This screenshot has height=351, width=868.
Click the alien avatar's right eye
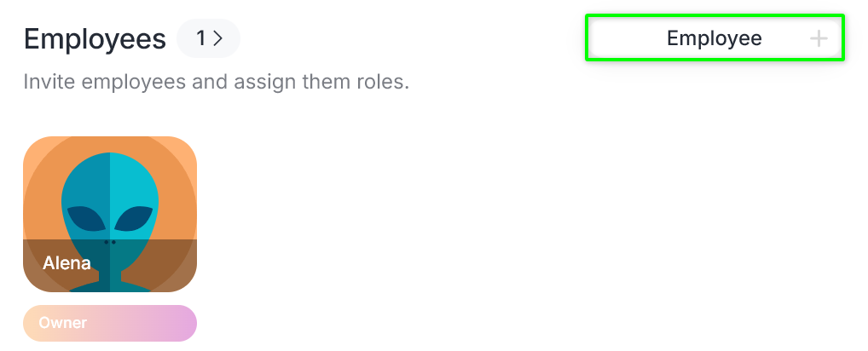pos(135,220)
